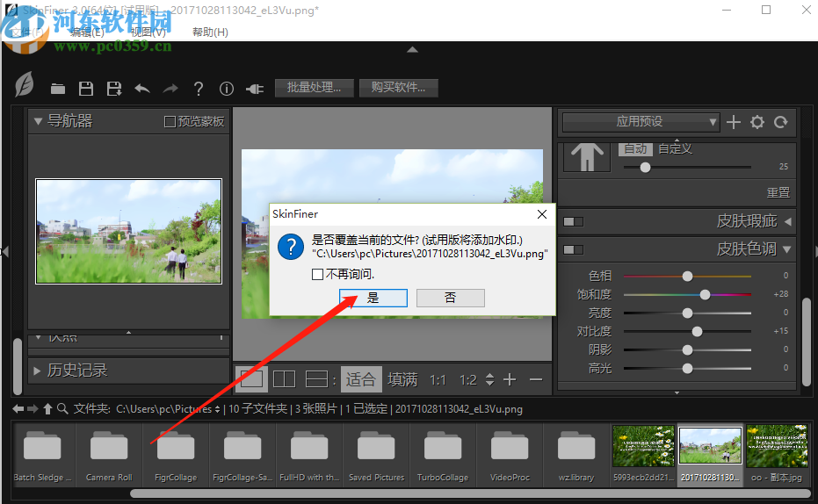The image size is (818, 504).
Task: Collapse top panel with up arrow
Action: pyautogui.click(x=412, y=49)
